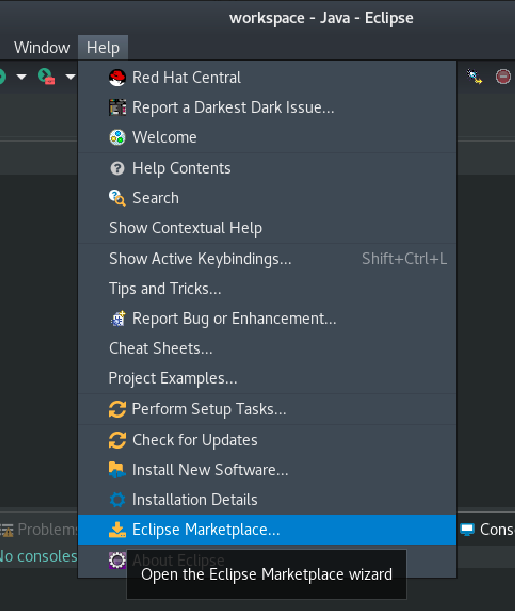Choose the Search help entry
This screenshot has height=611, width=515.
pos(267,198)
